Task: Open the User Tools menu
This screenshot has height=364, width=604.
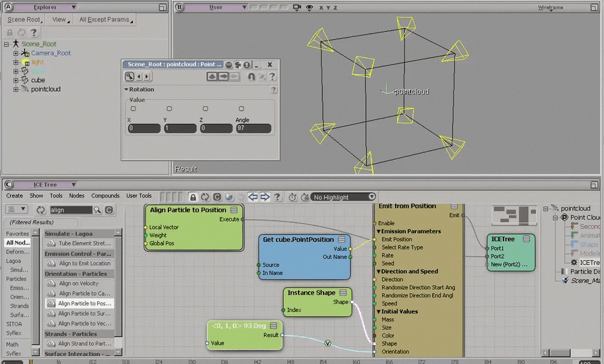Action: pos(139,195)
